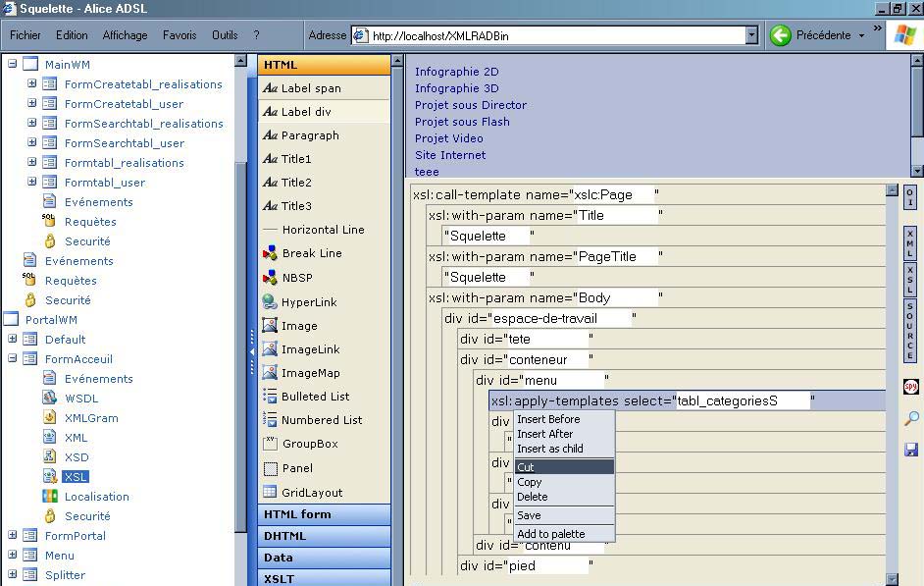Collapse the MainWM tree node
Image resolution: width=924 pixels, height=586 pixels.
coord(13,65)
